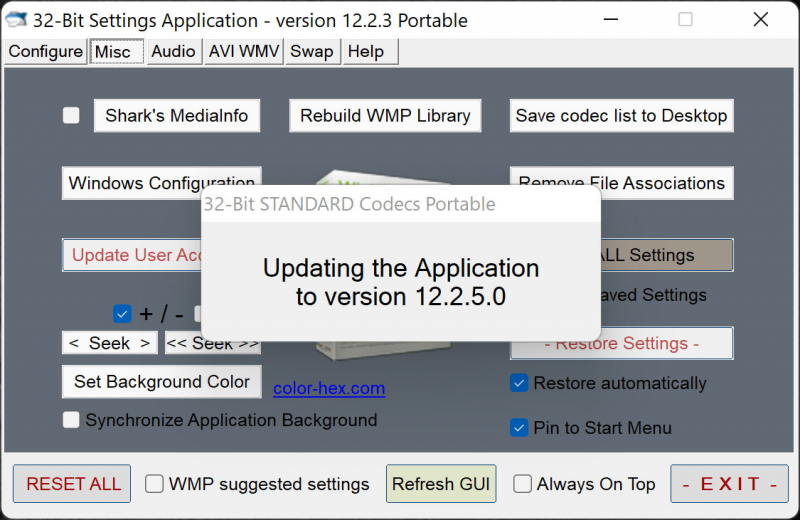Image resolution: width=800 pixels, height=520 pixels.
Task: Click the < Seek > button
Action: 109,343
